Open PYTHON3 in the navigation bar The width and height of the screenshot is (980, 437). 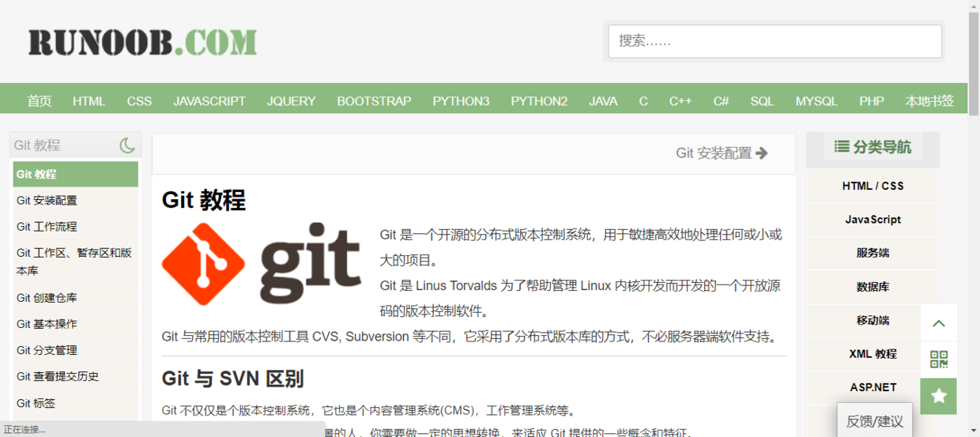[461, 101]
